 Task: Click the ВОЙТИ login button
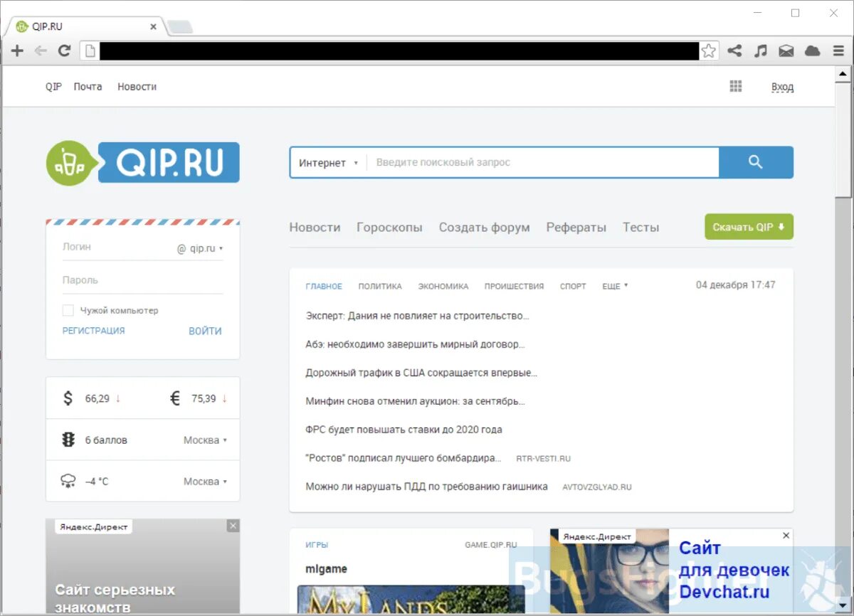pyautogui.click(x=205, y=331)
